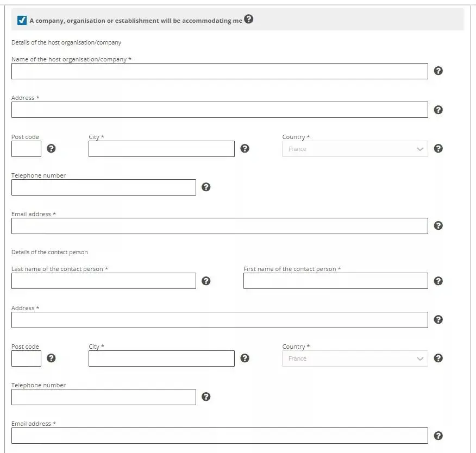Click help icon beside host organisation Post code
The width and height of the screenshot is (476, 453).
(51, 149)
